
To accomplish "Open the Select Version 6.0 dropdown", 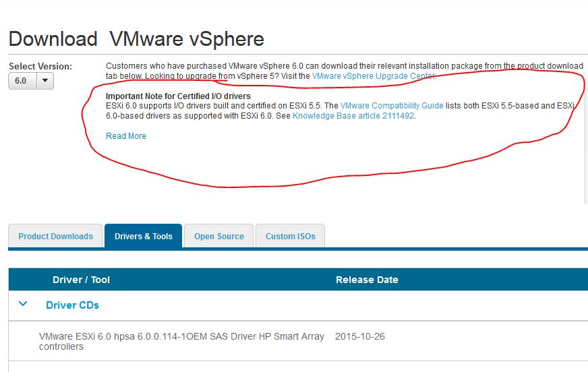I will tap(31, 81).
